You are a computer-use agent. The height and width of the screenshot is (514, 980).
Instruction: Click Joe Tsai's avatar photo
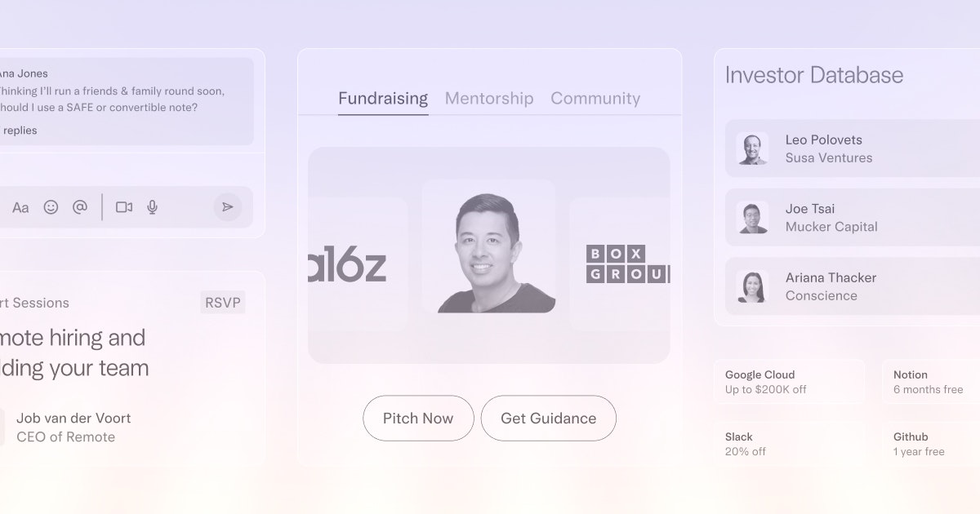pyautogui.click(x=751, y=218)
